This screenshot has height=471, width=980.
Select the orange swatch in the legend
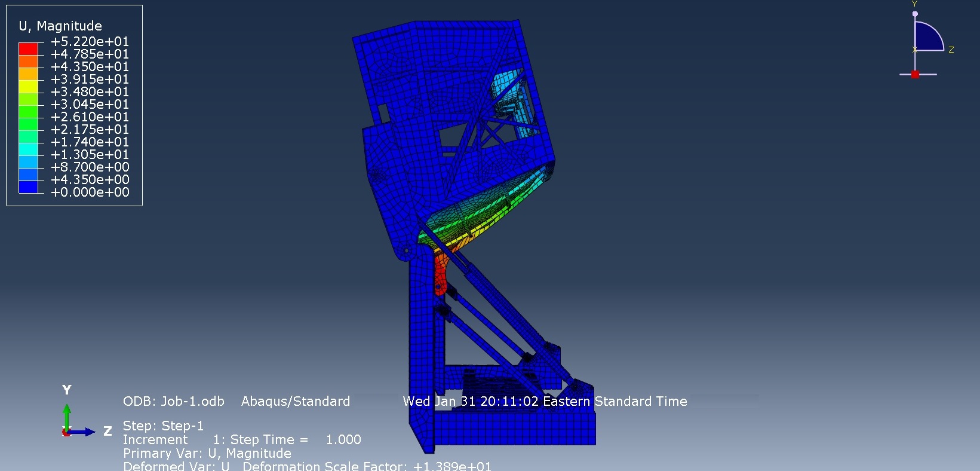click(28, 61)
